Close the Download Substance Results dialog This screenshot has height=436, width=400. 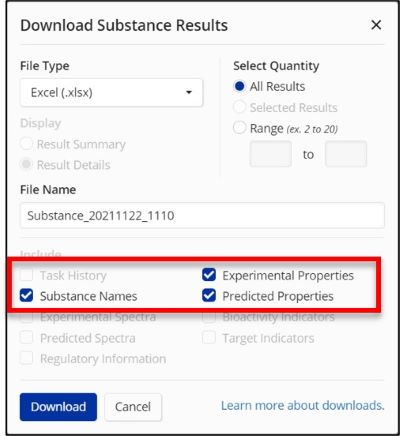(x=376, y=25)
